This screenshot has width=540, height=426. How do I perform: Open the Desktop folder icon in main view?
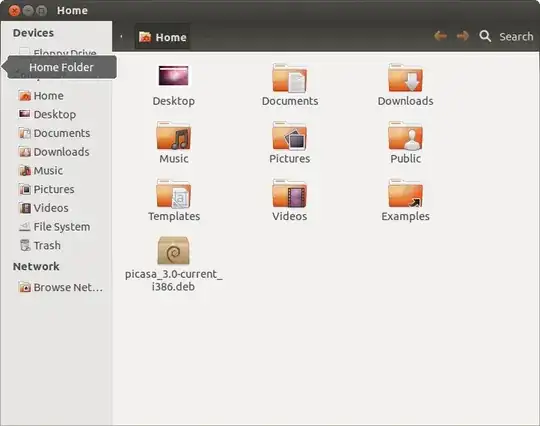pyautogui.click(x=173, y=76)
